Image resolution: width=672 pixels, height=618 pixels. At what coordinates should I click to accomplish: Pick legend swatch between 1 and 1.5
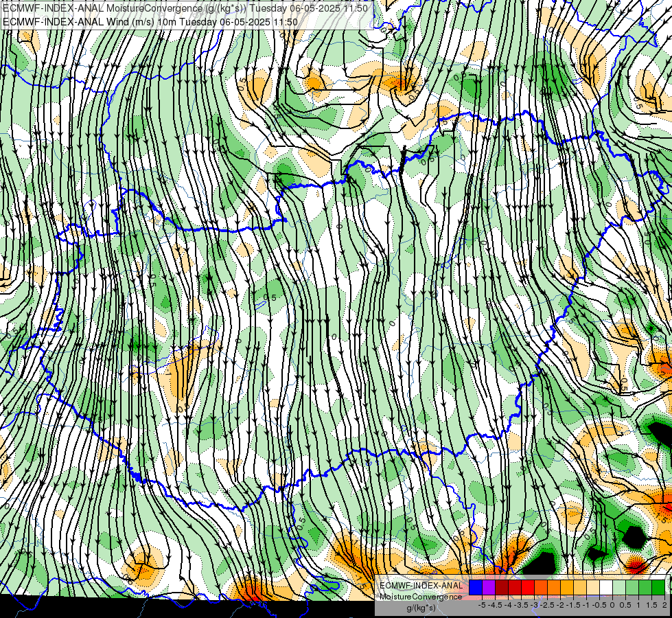click(x=645, y=588)
